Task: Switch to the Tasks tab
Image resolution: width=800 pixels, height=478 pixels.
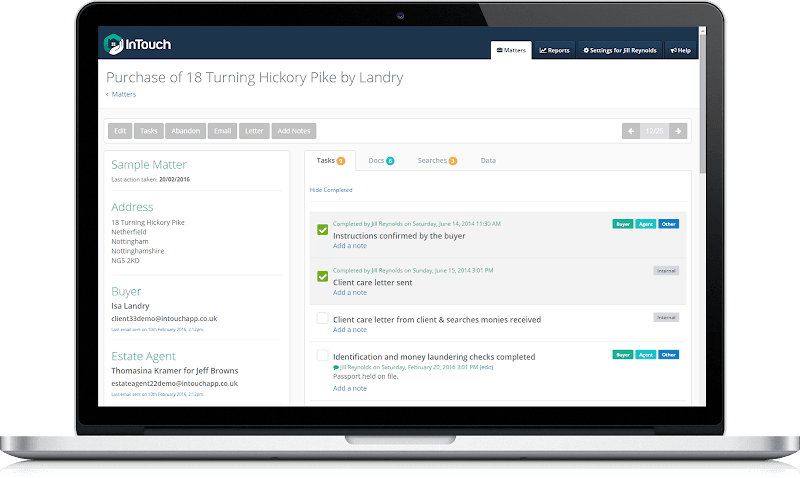Action: [x=330, y=161]
